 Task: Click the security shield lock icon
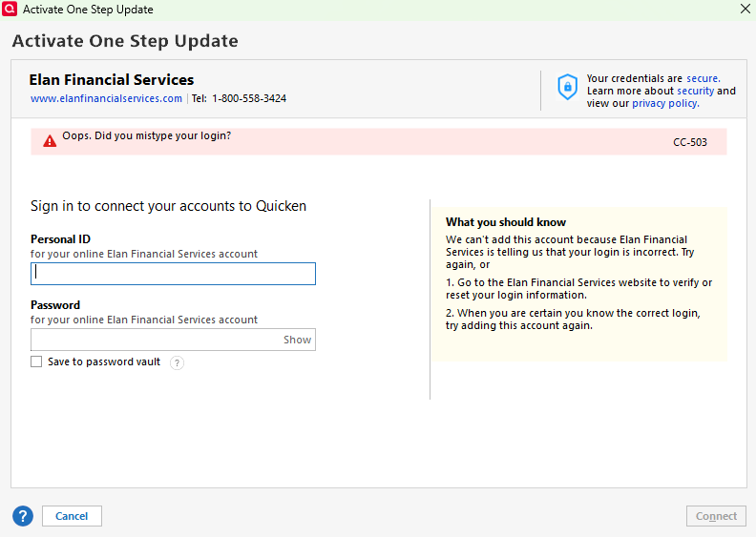click(x=568, y=87)
